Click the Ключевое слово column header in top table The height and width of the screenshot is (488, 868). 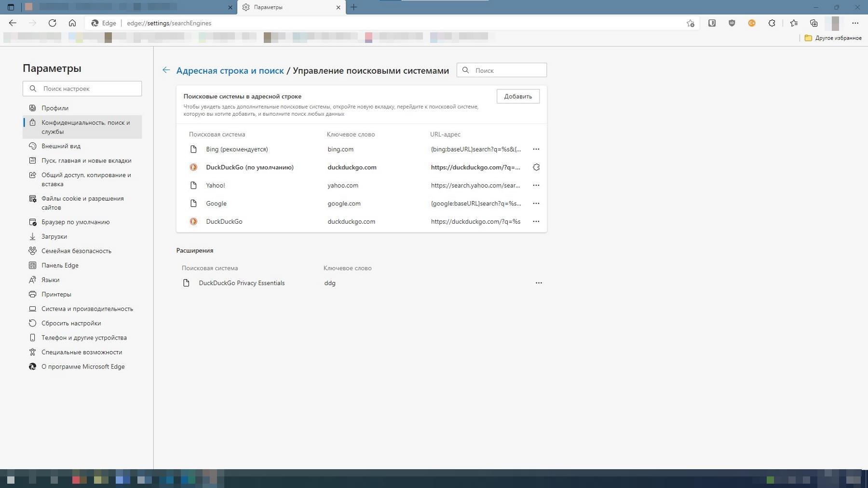(351, 135)
